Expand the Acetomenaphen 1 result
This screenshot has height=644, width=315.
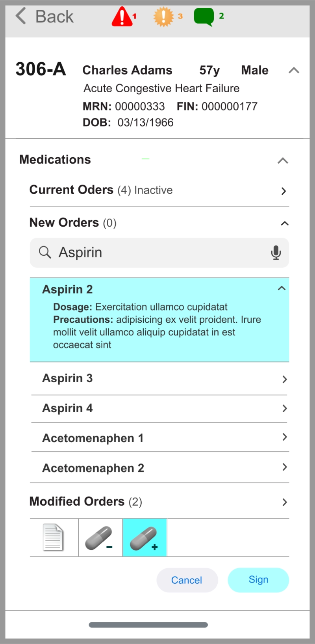coord(284,437)
